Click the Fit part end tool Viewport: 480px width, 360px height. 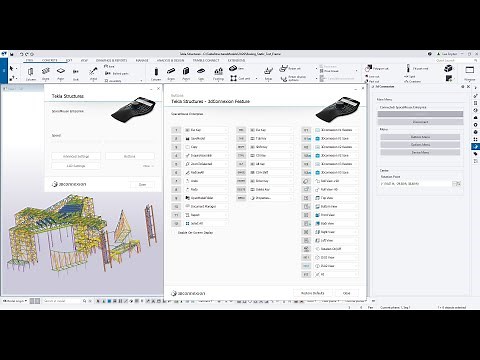[x=417, y=68]
